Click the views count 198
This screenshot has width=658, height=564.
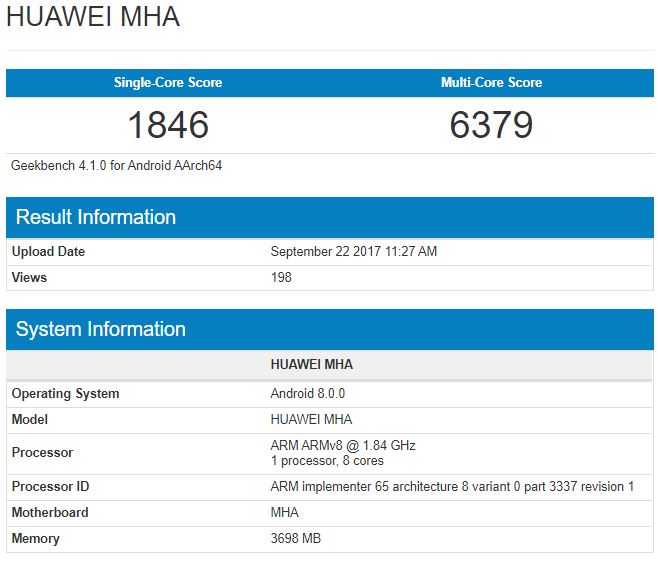(281, 277)
